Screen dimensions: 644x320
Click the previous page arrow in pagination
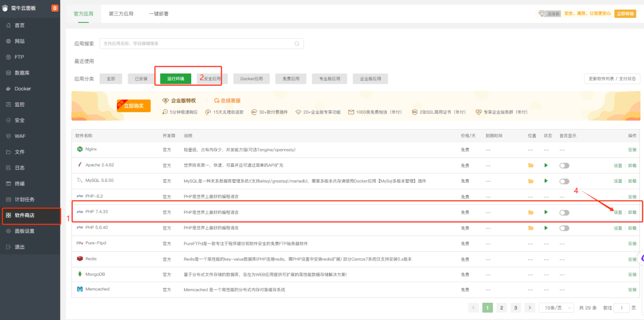click(473, 308)
